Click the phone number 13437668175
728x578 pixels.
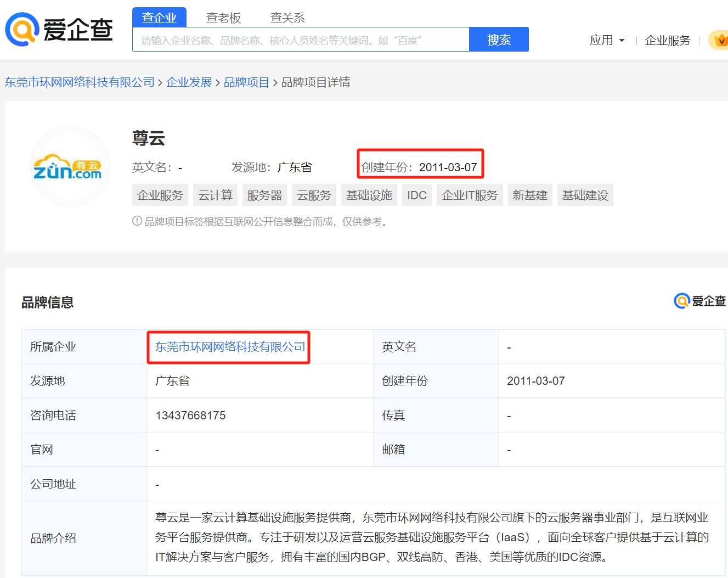(190, 415)
